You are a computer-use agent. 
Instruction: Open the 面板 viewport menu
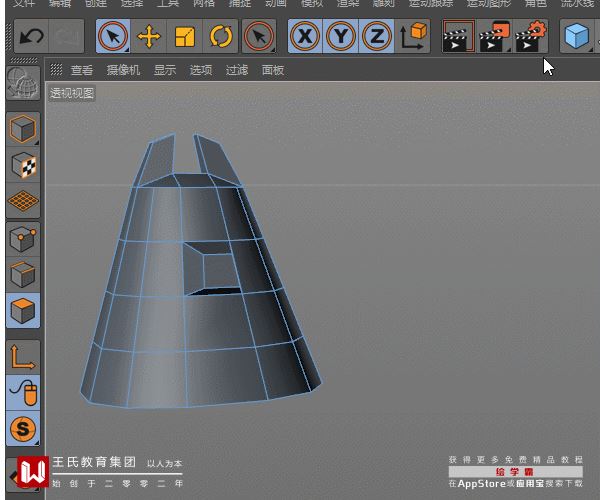click(273, 70)
